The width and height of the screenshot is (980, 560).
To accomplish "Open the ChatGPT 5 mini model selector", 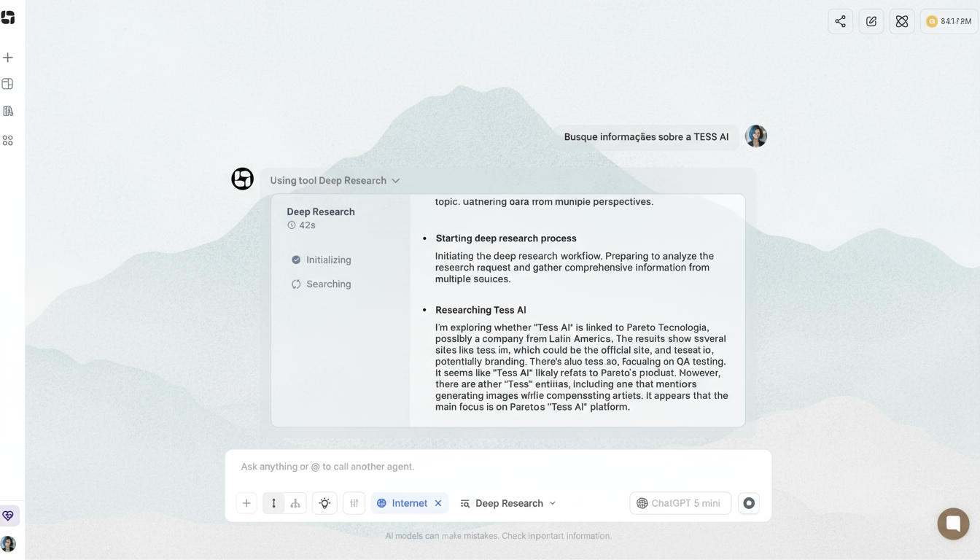I will point(680,503).
